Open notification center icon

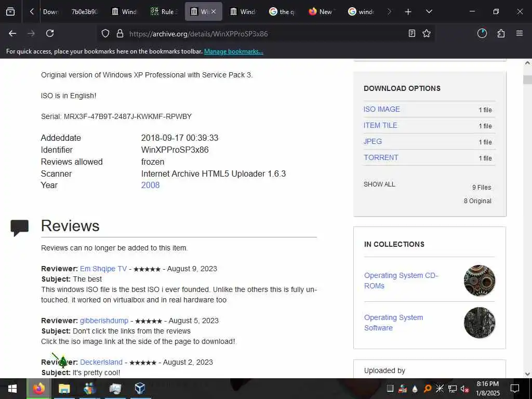pyautogui.click(x=515, y=389)
